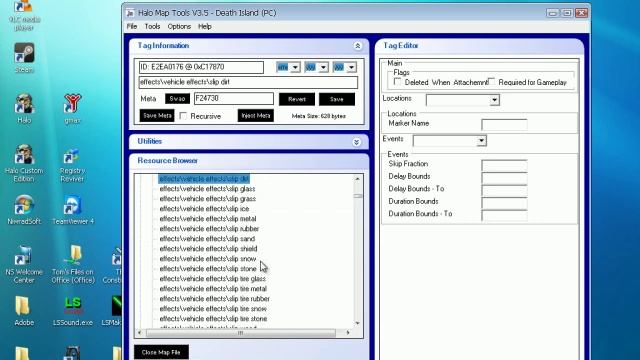640x360 pixels.
Task: Open the NS Welcome Center icon
Action: tap(24, 264)
